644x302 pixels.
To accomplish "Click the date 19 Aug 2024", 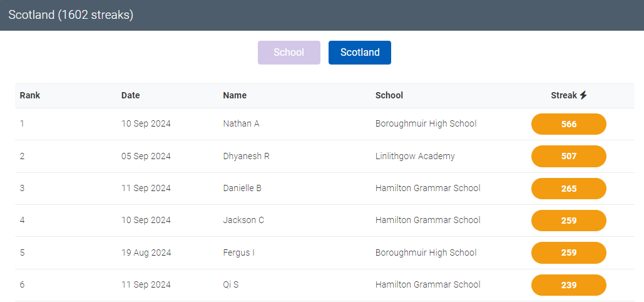I will [146, 253].
